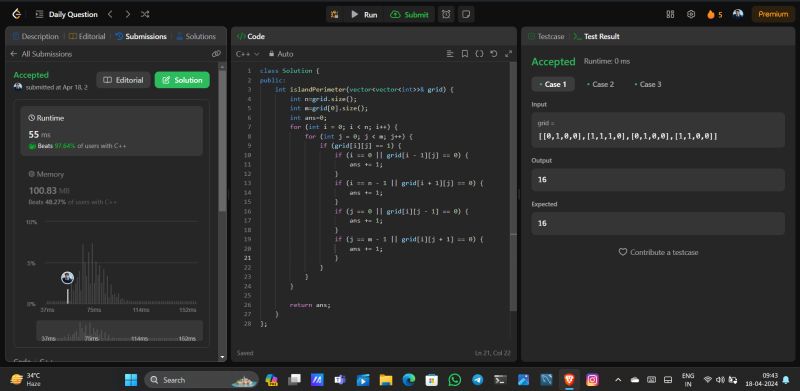Toggle the Auto lock setting

(281, 54)
